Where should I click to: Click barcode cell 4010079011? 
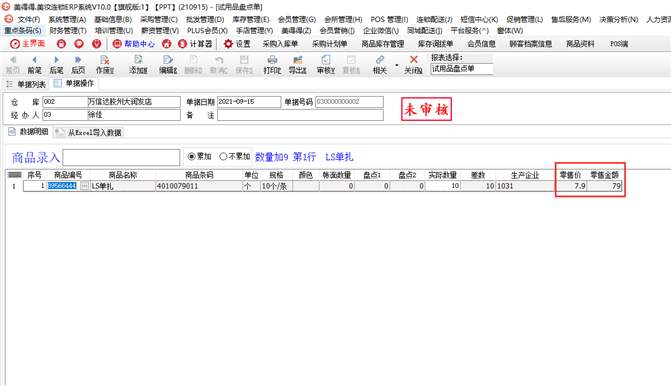click(x=199, y=186)
